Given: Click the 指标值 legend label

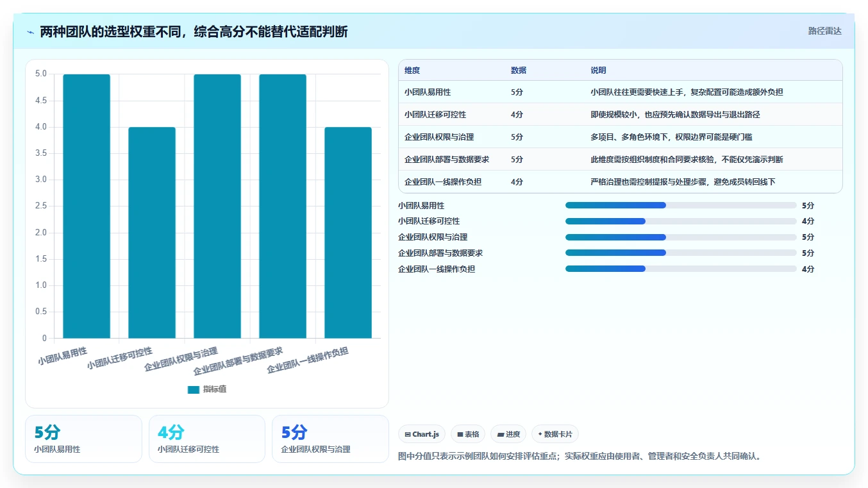Looking at the screenshot, I should tap(215, 389).
